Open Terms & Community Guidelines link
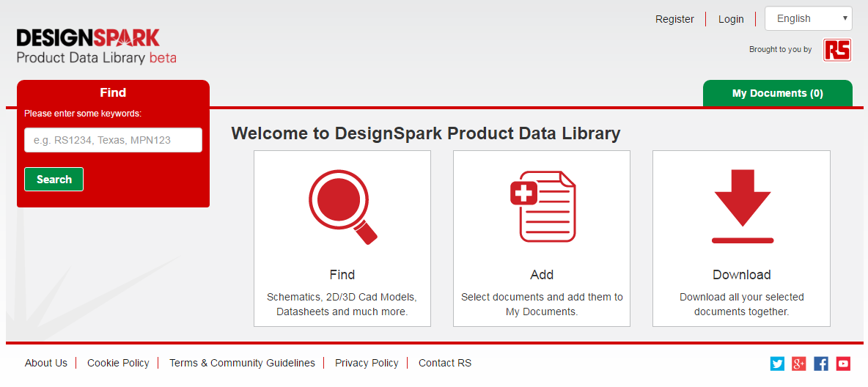The image size is (868, 387). tap(242, 364)
